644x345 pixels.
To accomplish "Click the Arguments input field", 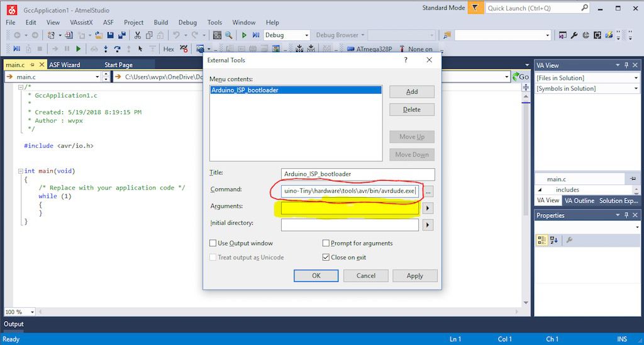I will (350, 208).
